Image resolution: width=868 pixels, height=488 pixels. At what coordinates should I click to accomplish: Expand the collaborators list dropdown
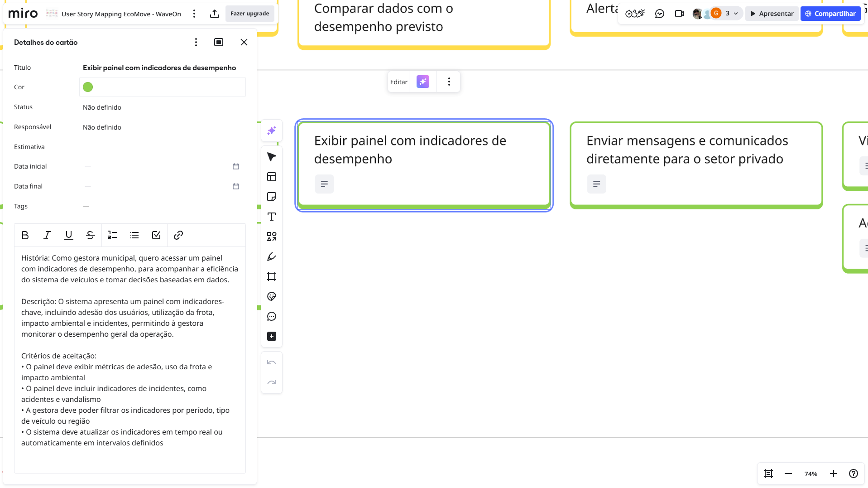736,14
